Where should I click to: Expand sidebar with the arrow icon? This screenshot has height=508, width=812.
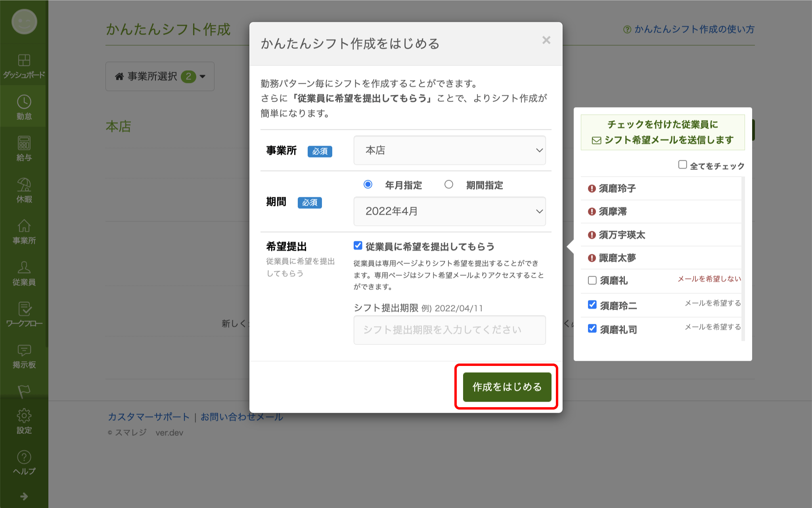[x=24, y=496]
